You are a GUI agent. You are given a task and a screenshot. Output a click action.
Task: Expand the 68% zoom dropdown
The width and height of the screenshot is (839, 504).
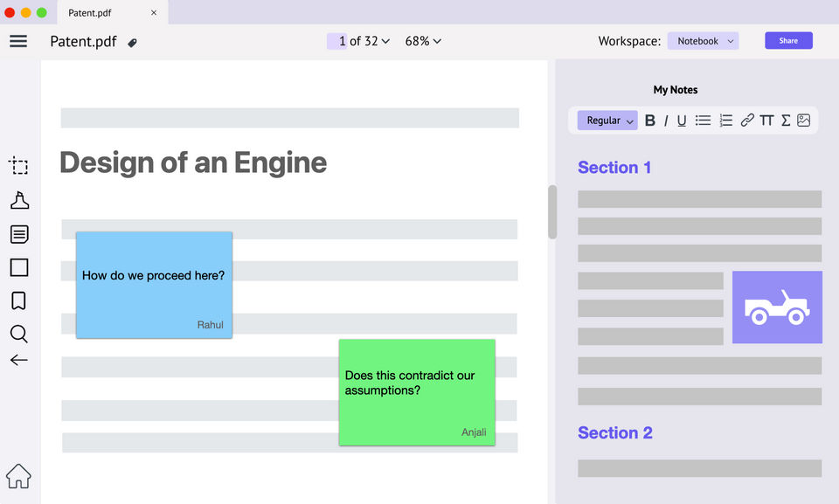point(423,41)
